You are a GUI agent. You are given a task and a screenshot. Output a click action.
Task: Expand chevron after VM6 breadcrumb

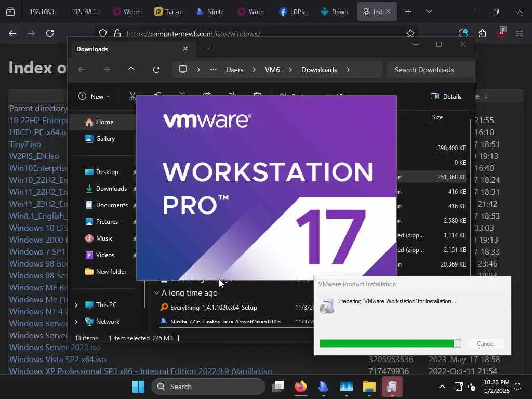290,70
